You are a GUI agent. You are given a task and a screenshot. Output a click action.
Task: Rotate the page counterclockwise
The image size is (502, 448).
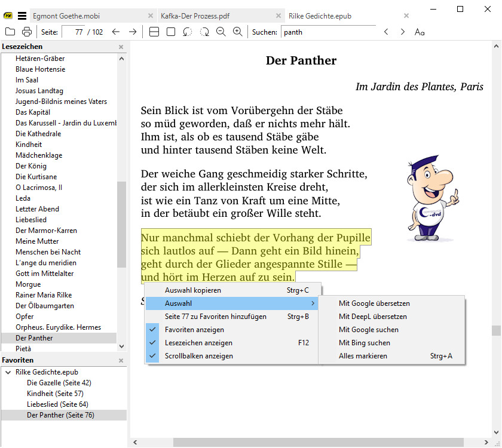coord(188,32)
